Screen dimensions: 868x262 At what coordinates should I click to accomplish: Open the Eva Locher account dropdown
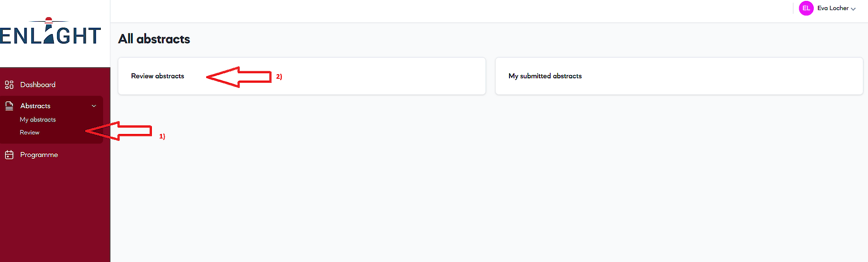click(833, 8)
